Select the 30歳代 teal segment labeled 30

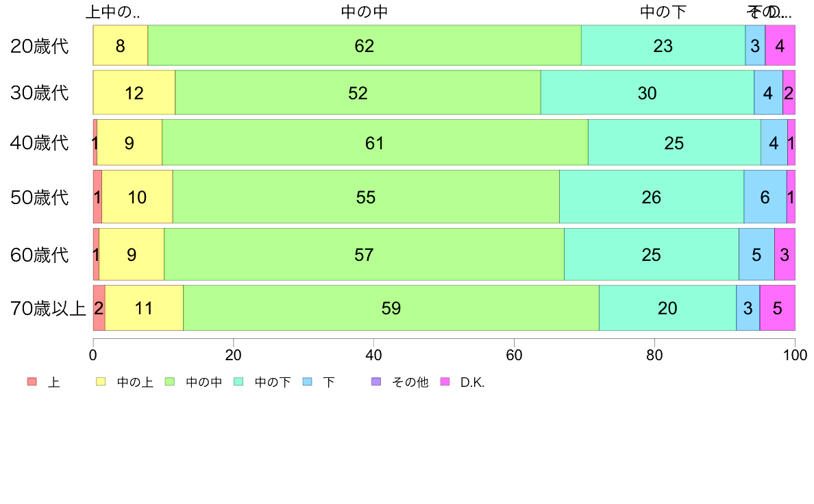pyautogui.click(x=647, y=92)
